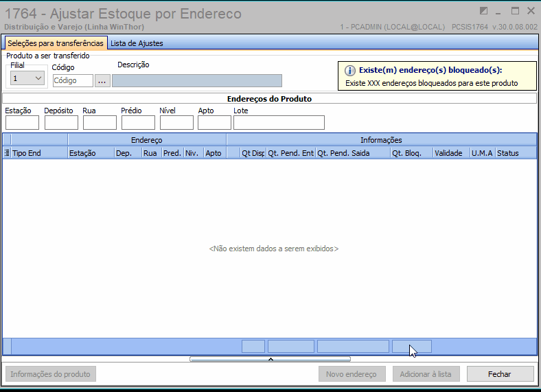This screenshot has height=392, width=541.
Task: Click the Depósito filter field
Action: coord(61,122)
